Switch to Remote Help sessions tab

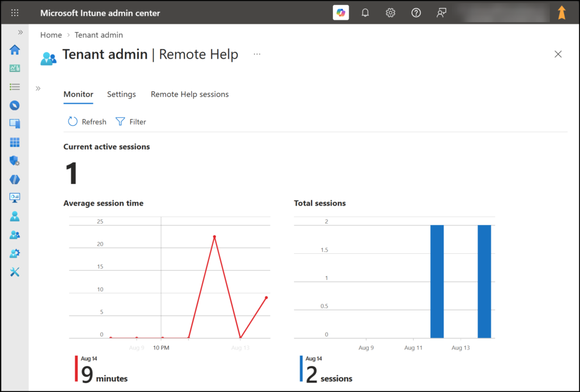(x=190, y=94)
